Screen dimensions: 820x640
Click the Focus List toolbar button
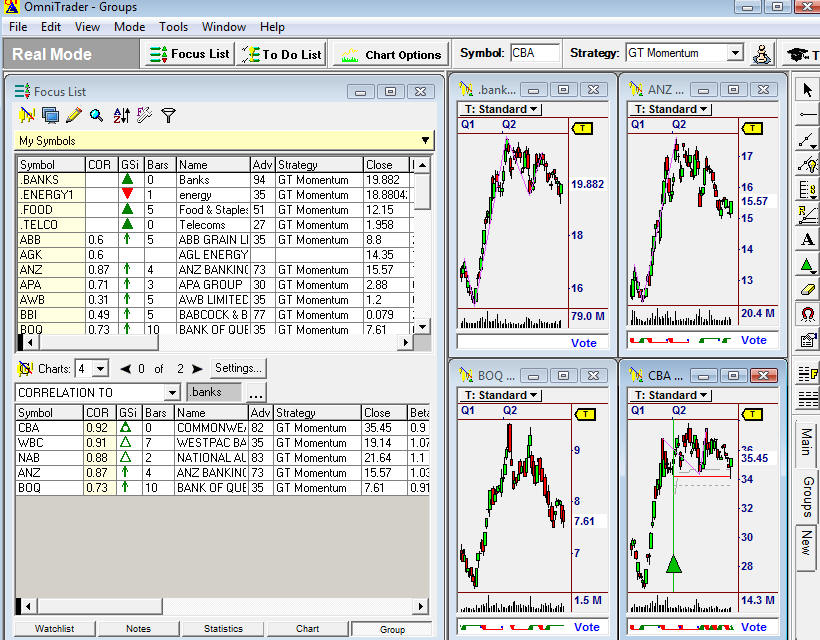point(189,54)
